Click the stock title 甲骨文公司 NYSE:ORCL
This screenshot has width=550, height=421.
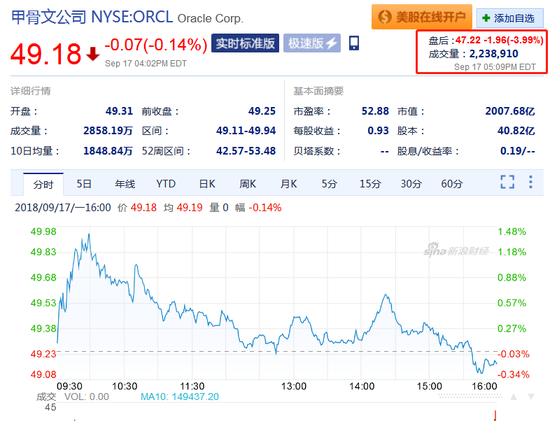coord(92,17)
